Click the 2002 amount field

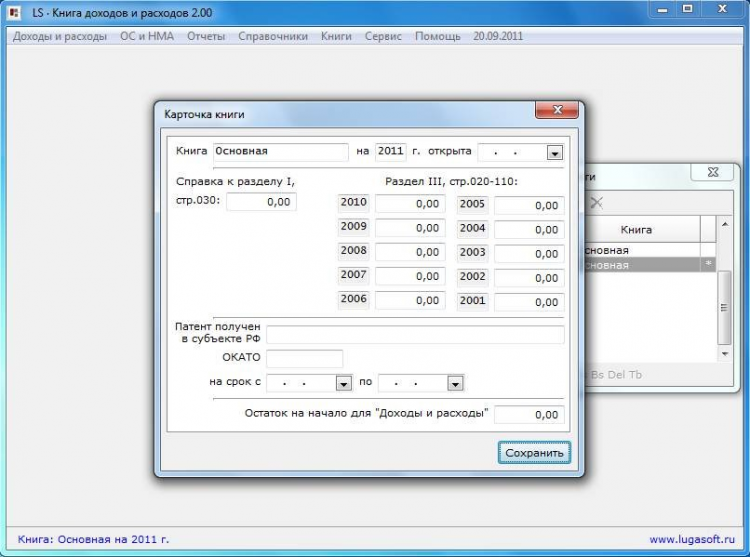point(529,278)
